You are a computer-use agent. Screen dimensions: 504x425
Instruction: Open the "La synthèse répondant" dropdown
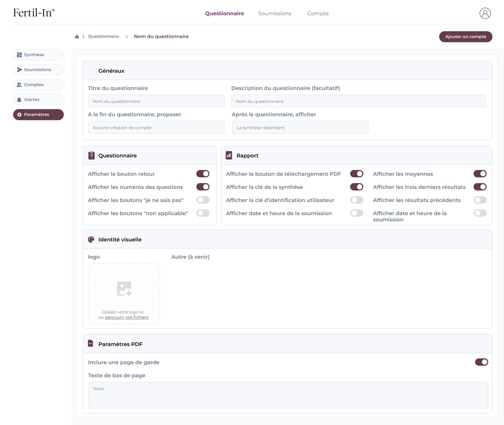[x=300, y=127]
